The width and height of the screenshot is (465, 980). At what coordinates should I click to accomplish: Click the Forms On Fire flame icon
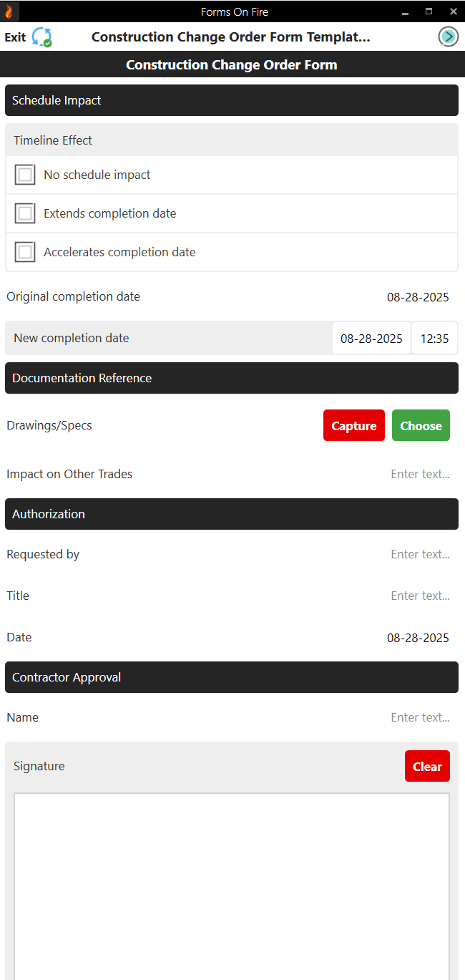tap(9, 11)
